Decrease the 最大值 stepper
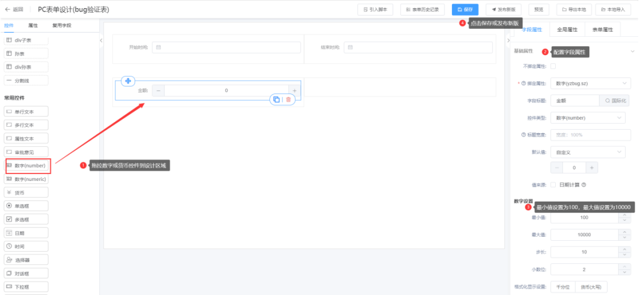 (624, 237)
